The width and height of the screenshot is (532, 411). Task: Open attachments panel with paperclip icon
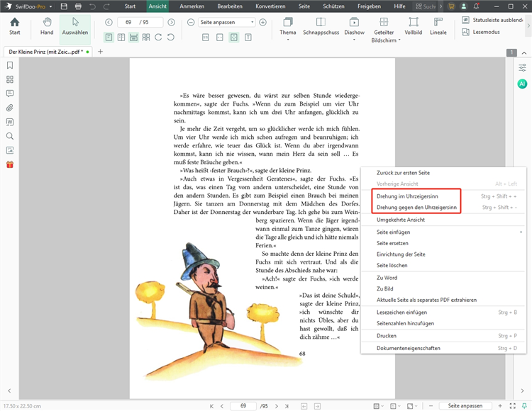[10, 108]
